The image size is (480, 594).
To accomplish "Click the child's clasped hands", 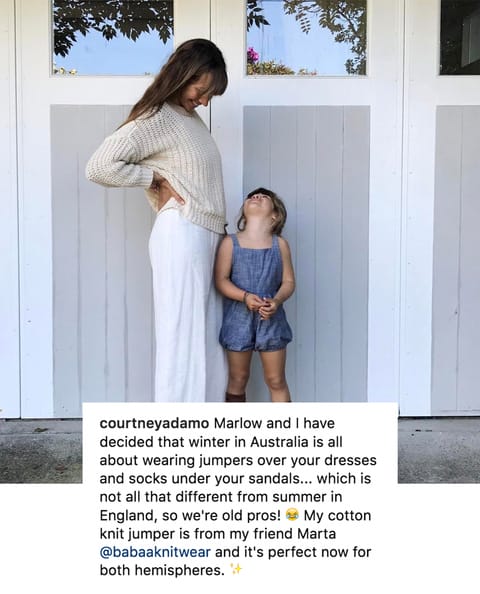I will (x=266, y=306).
